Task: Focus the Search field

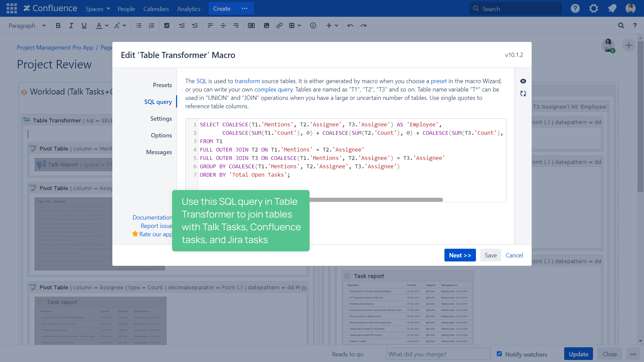Action: [516, 9]
